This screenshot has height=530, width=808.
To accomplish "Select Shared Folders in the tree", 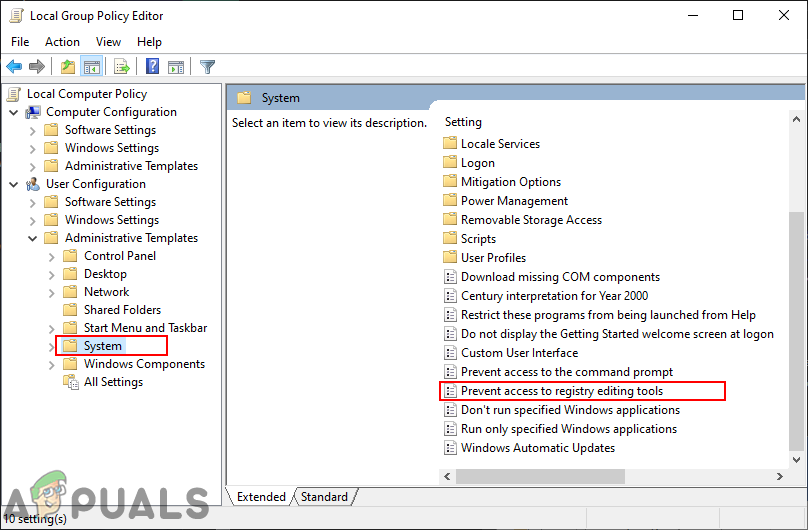I will pyautogui.click(x=122, y=310).
